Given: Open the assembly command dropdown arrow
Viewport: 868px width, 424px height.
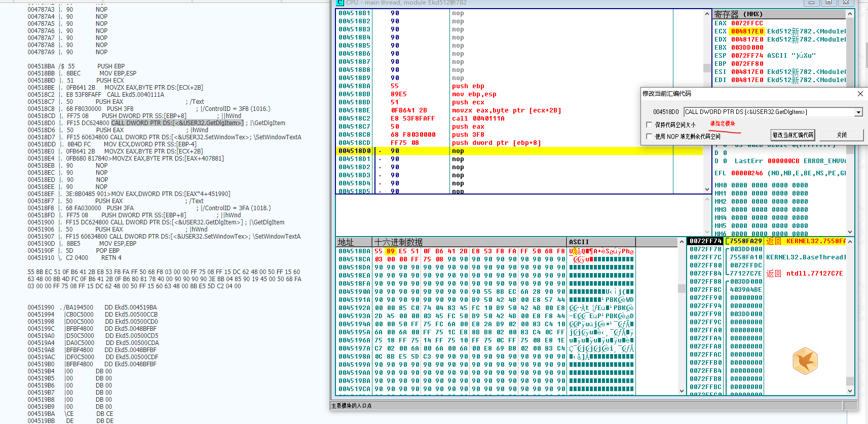Looking at the screenshot, I should point(858,112).
